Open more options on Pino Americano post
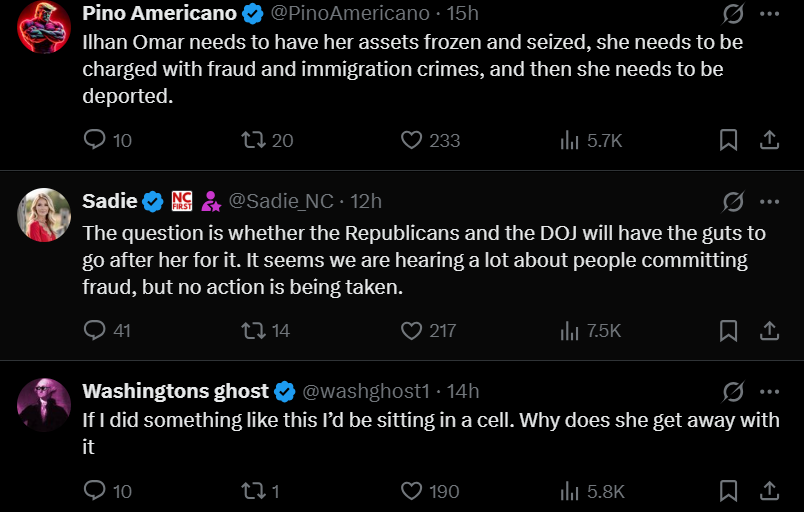 tap(769, 14)
